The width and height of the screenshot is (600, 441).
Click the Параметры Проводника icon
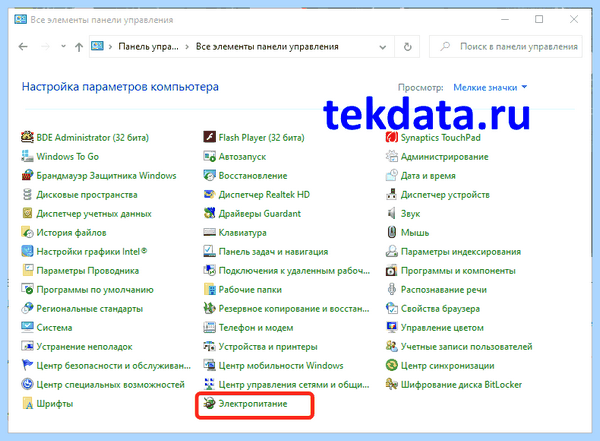pyautogui.click(x=27, y=270)
